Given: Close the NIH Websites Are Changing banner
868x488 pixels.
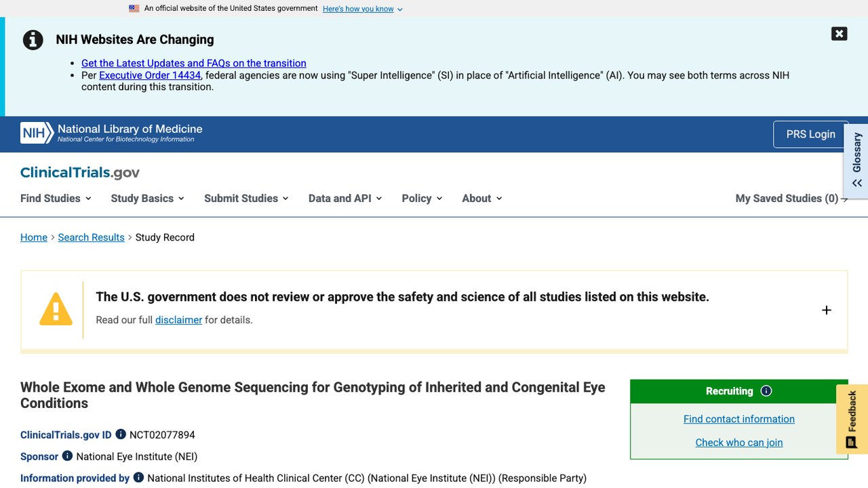Looking at the screenshot, I should point(839,34).
